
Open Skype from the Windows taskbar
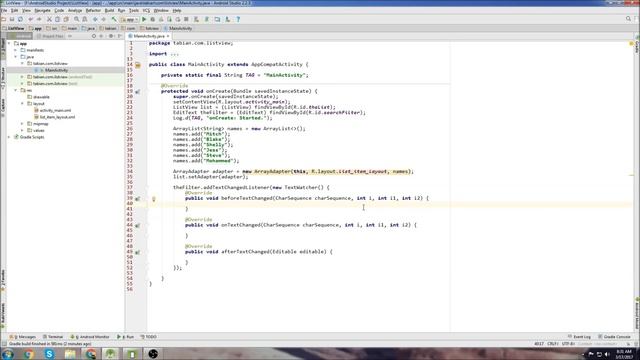tap(49, 353)
